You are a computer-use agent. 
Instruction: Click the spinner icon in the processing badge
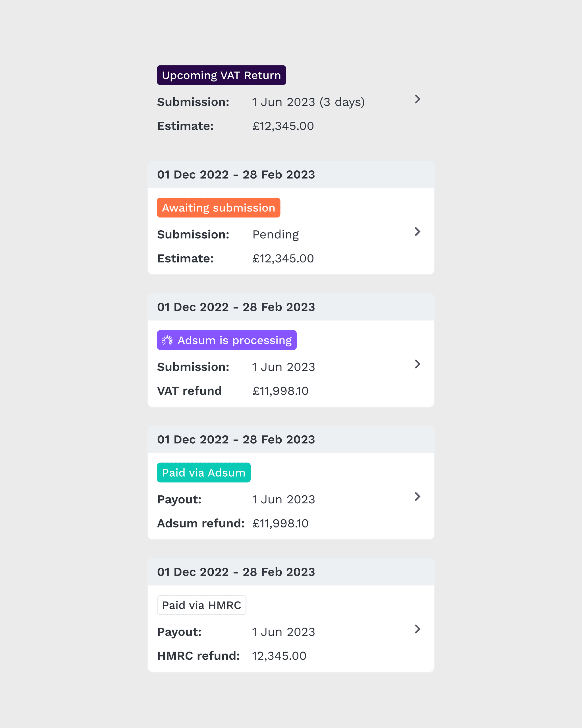click(x=167, y=340)
